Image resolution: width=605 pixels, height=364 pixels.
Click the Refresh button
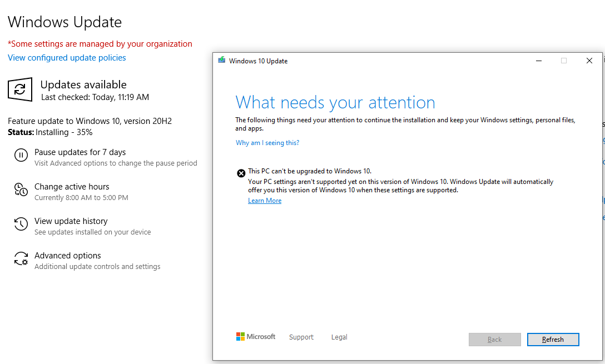point(553,340)
